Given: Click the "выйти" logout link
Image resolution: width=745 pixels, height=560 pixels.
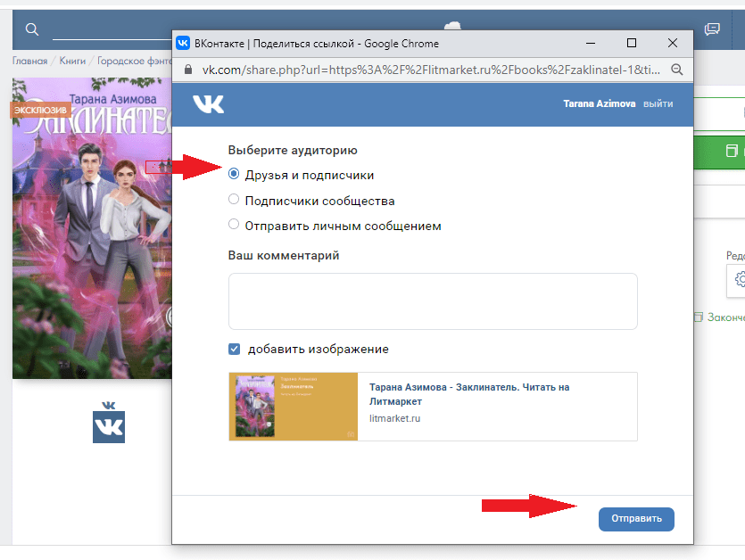Looking at the screenshot, I should click(658, 104).
